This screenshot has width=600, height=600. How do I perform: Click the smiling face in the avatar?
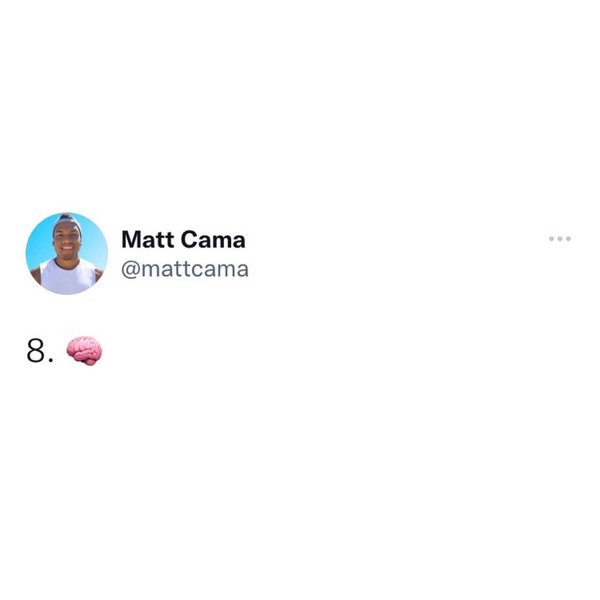click(x=67, y=241)
